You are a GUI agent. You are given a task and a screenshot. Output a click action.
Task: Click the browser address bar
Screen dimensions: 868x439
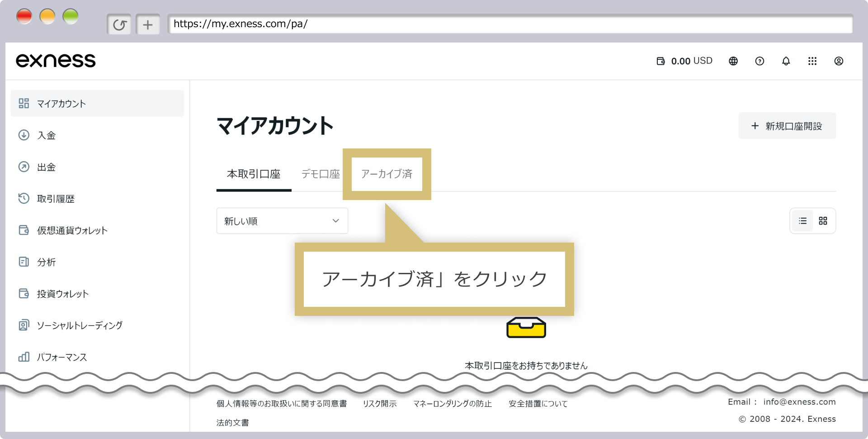pyautogui.click(x=510, y=24)
